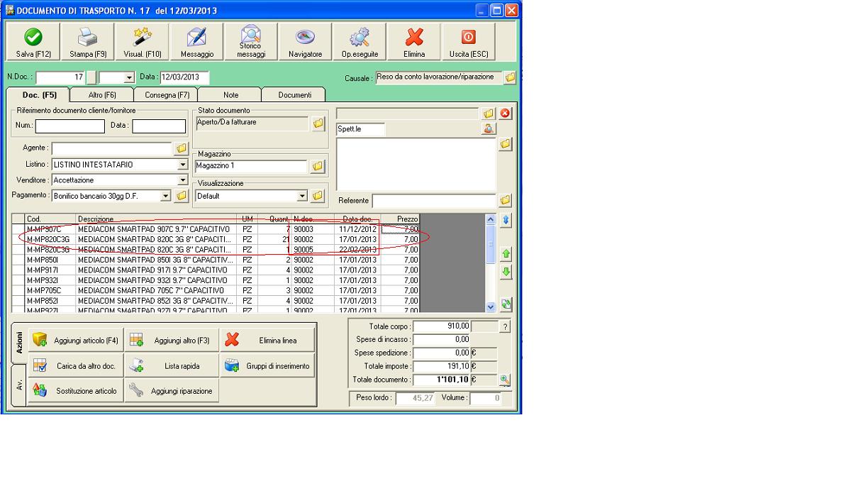This screenshot has height=491, width=868.
Task: Click Data field showing 12/03/2013
Action: click(183, 77)
